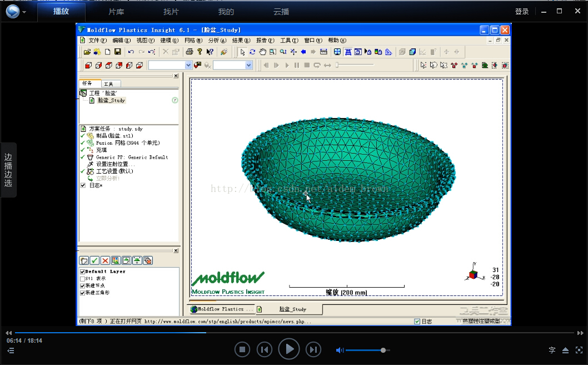The image size is (588, 365).
Task: Open the 边播边选 side panel button
Action: (x=8, y=170)
